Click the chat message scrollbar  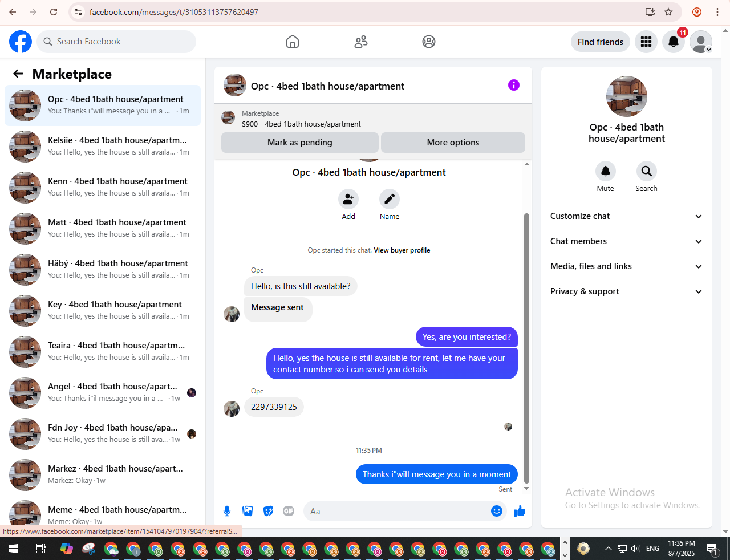coord(526,348)
